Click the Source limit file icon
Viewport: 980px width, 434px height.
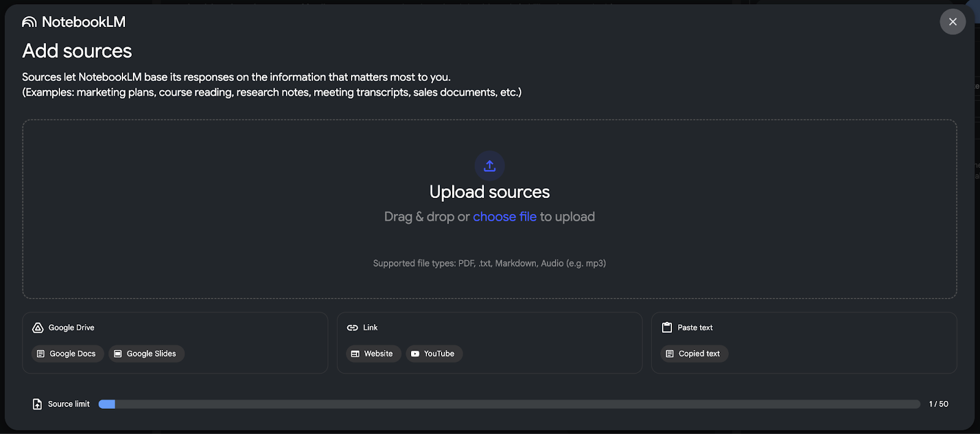click(37, 404)
